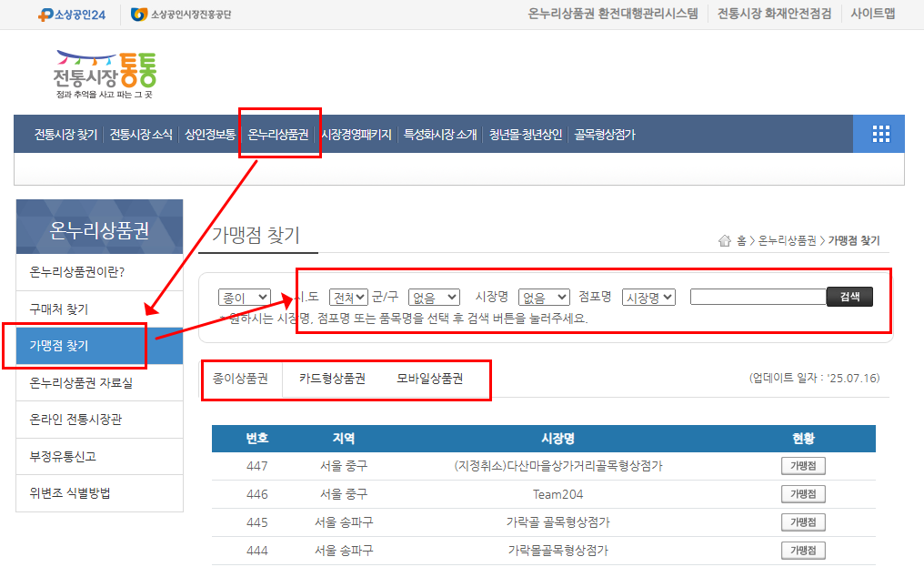Select market name Team204

click(x=558, y=494)
